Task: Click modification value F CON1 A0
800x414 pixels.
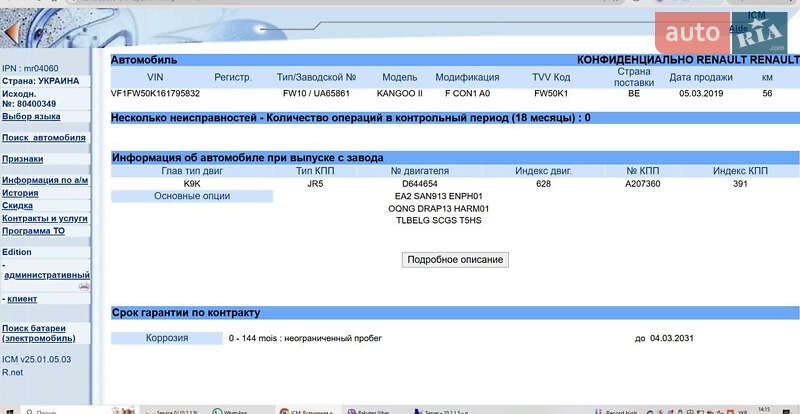Action: click(467, 93)
